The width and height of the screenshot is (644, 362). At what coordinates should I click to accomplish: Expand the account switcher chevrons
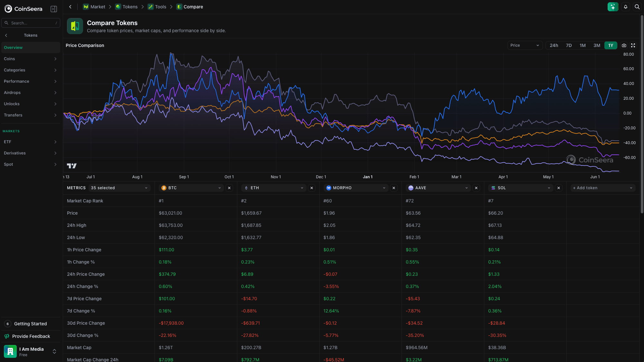54,351
